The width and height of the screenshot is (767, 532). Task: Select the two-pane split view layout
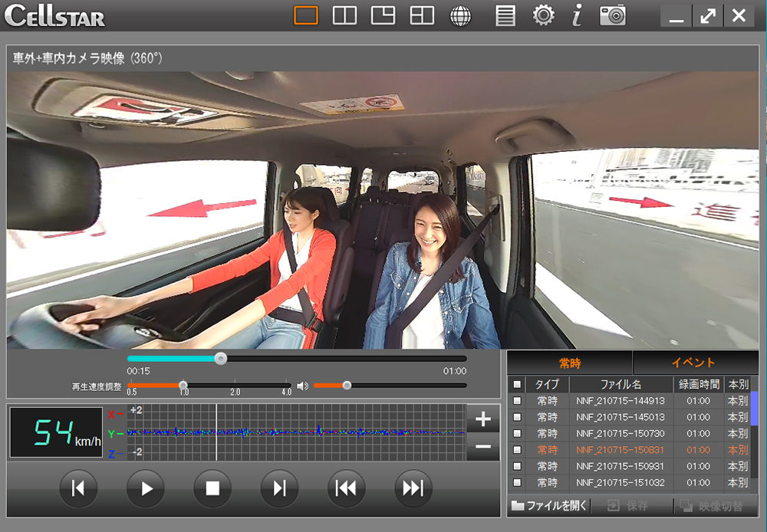(344, 15)
